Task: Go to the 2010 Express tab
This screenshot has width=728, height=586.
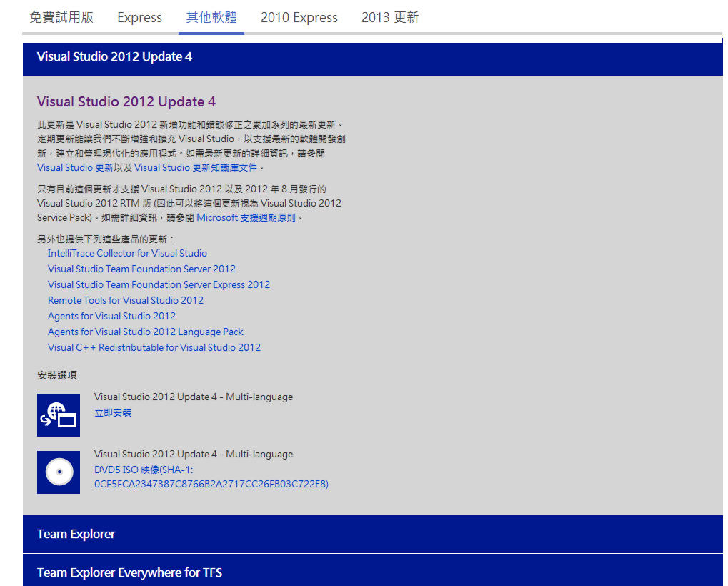Action: pos(299,18)
